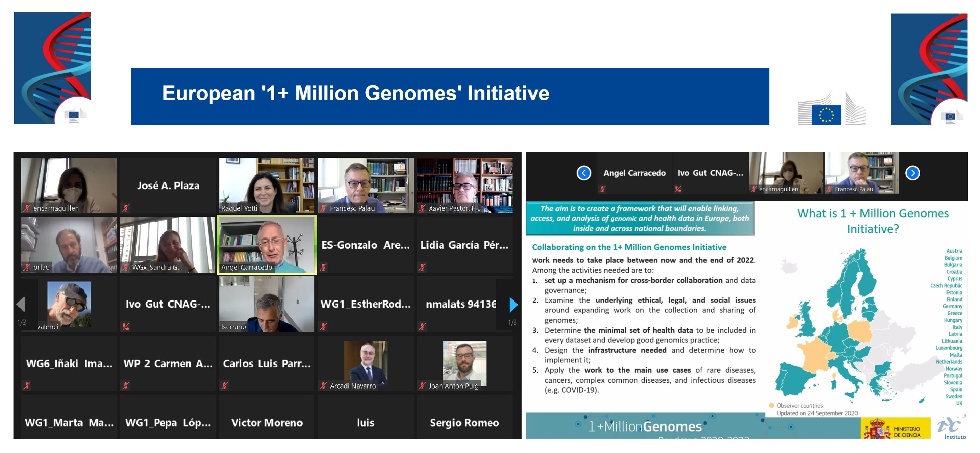Image resolution: width=980 pixels, height=453 pixels.
Task: Go to previous gallery page with left gray arrow
Action: (21, 305)
